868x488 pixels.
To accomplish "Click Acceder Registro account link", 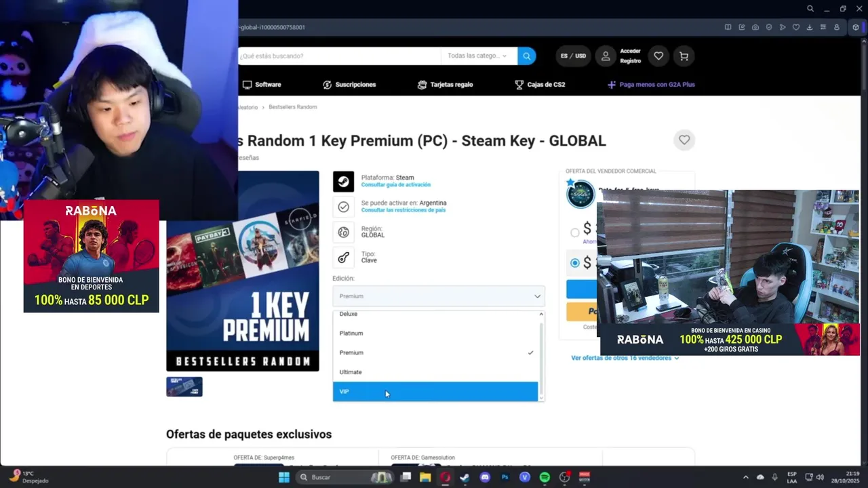I will [x=630, y=56].
